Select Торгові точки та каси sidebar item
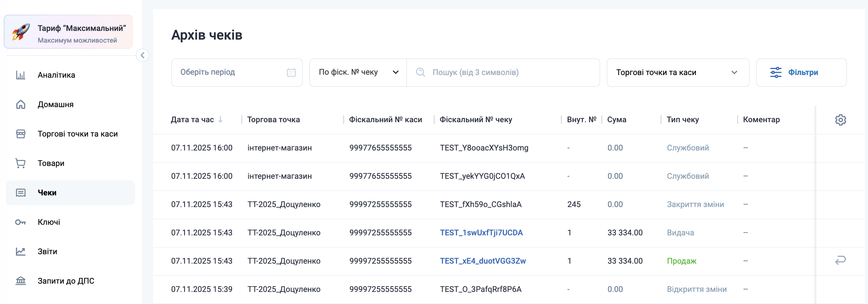Screen dimensions: 868x304 (x=77, y=134)
